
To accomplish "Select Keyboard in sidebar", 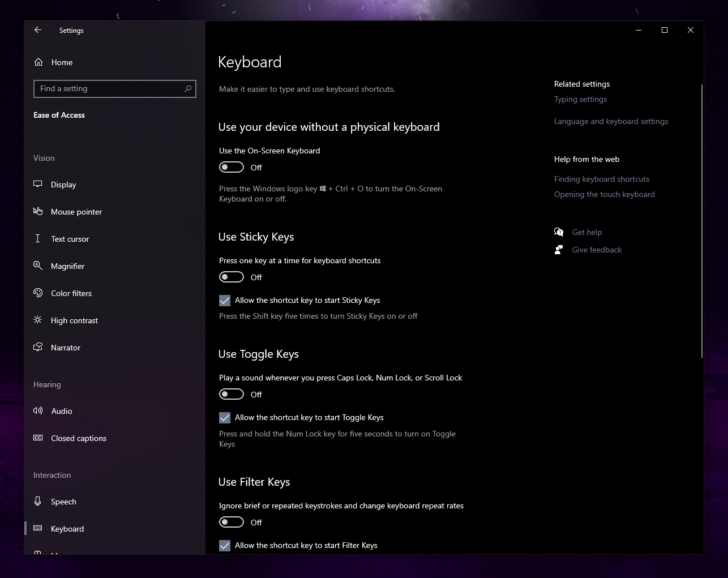I will 114,529.
